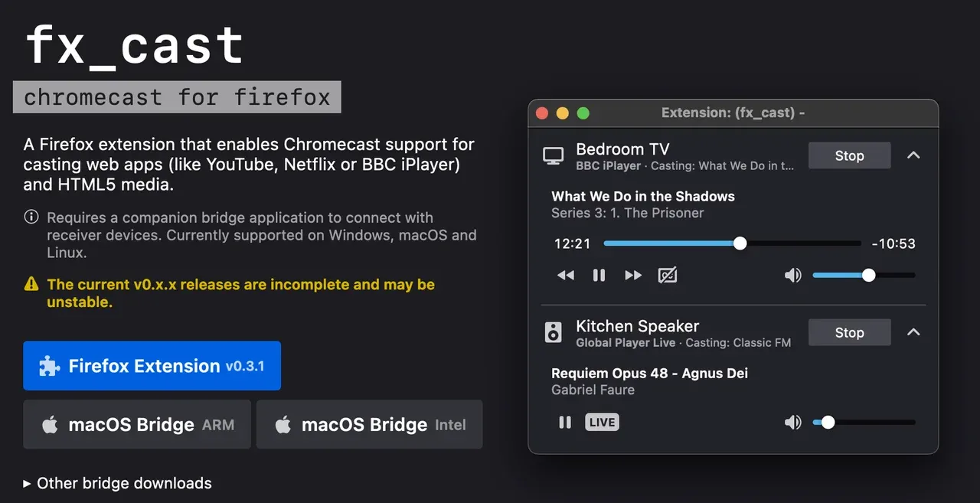This screenshot has width=980, height=503.
Task: Click the Kitchen Speaker device icon
Action: (x=553, y=332)
